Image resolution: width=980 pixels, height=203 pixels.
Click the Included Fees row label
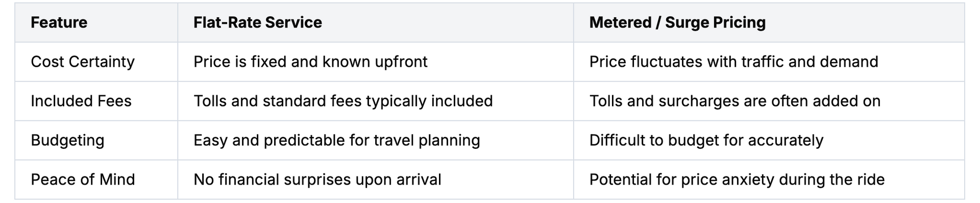tap(81, 101)
